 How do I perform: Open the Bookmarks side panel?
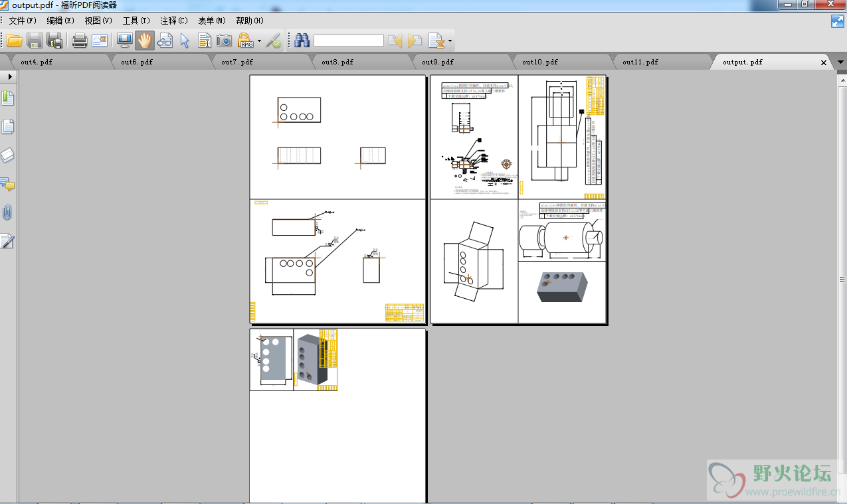[8, 98]
